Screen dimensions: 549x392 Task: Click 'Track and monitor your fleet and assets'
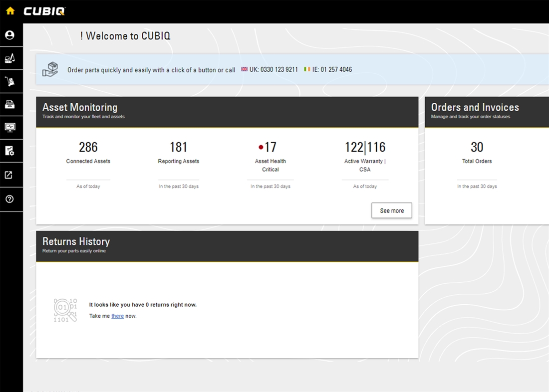[83, 117]
